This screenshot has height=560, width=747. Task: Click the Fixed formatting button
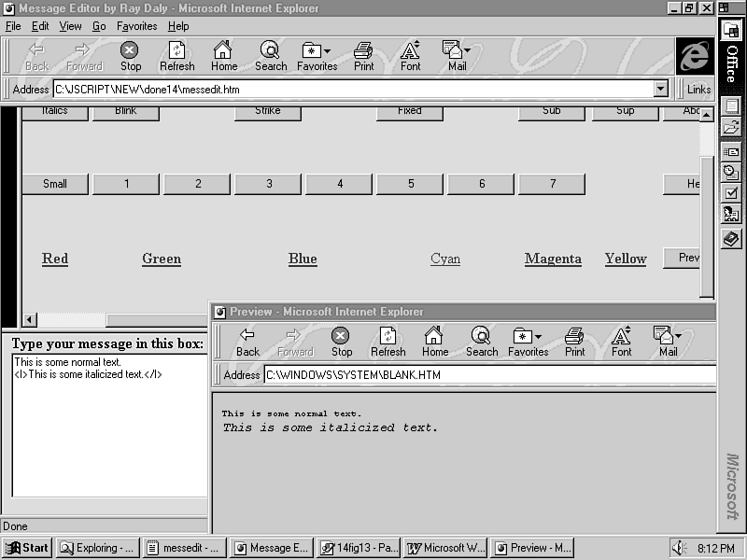[410, 113]
